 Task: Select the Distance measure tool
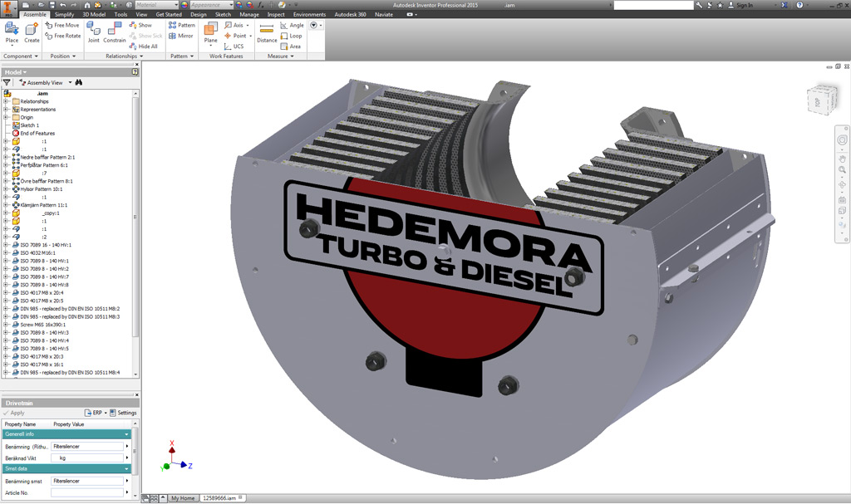click(x=267, y=33)
